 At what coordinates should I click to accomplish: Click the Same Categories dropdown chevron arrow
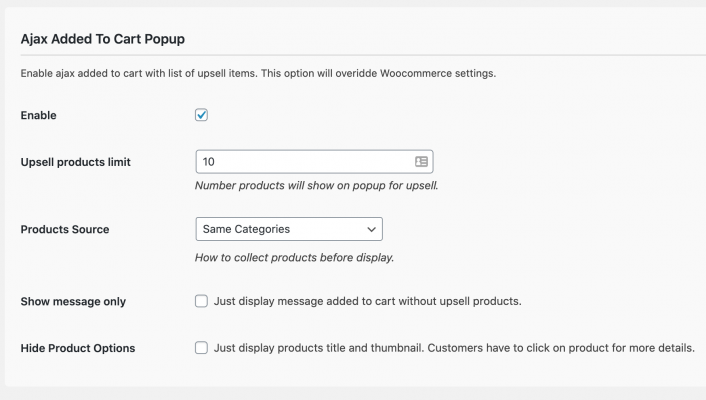372,229
